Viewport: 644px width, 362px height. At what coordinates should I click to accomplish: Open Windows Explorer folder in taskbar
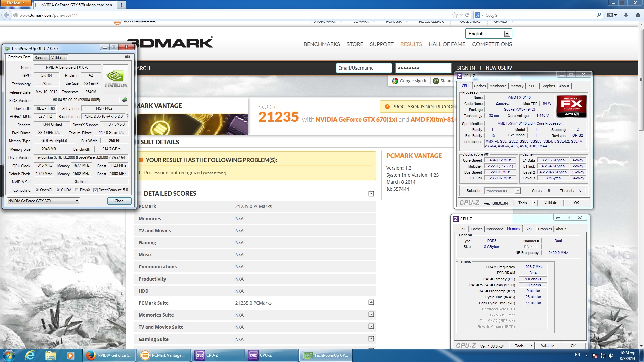pyautogui.click(x=50, y=355)
